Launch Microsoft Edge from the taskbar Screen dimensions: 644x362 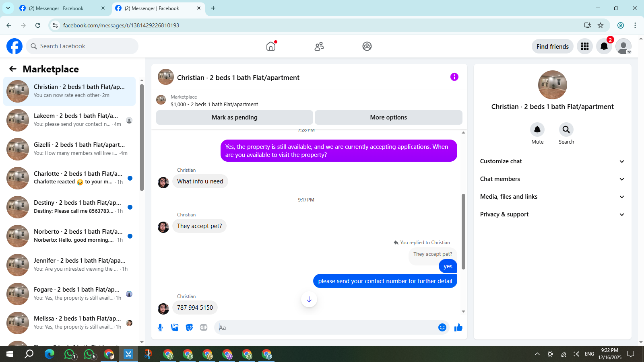[49, 354]
